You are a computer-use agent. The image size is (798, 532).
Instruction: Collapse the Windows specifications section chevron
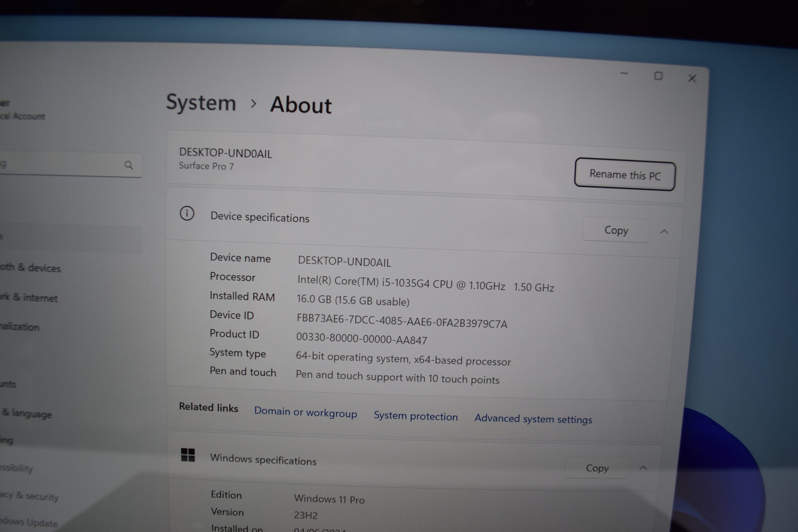(x=643, y=468)
